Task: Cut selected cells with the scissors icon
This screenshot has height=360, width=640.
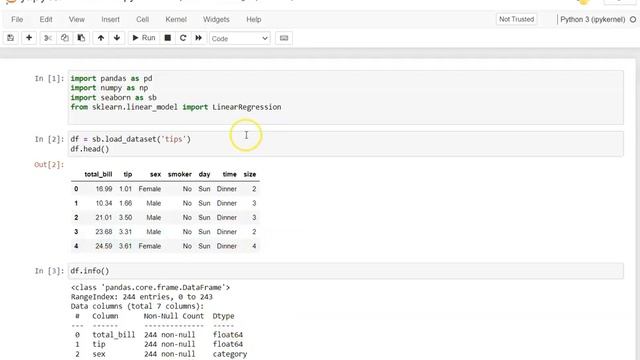Action: 48,38
